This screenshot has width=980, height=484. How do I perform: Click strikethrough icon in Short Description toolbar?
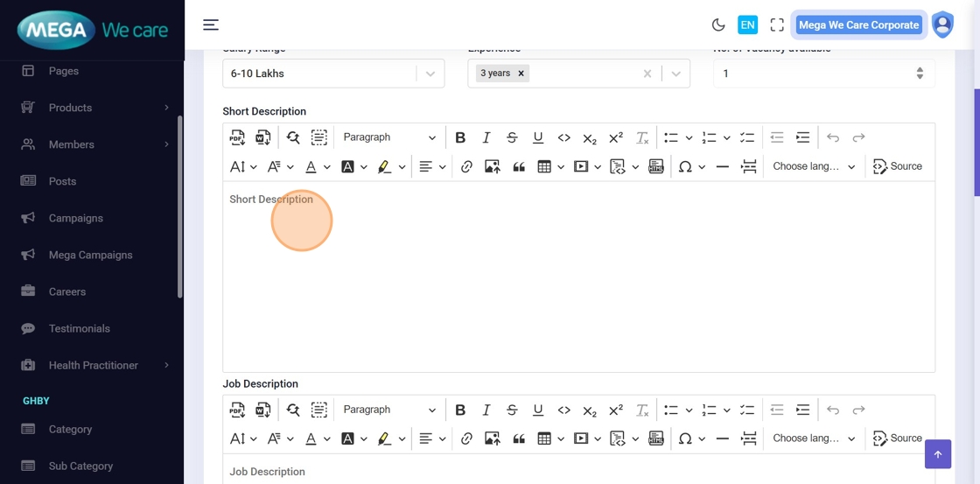[x=512, y=137]
